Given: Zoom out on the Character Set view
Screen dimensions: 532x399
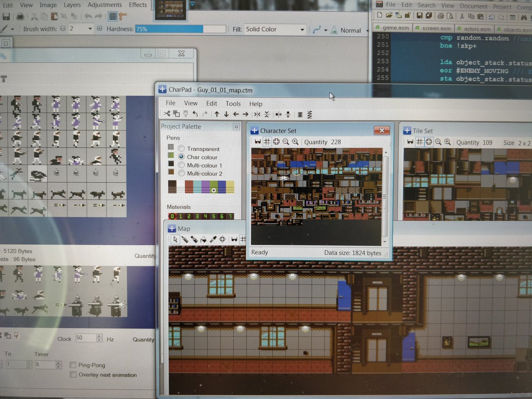Looking at the screenshot, I should pos(286,142).
